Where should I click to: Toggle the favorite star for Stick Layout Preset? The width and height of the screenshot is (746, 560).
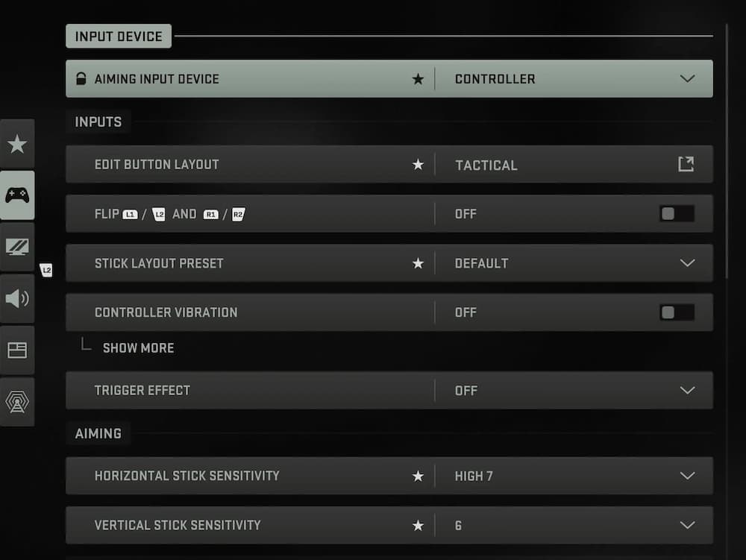tap(418, 263)
